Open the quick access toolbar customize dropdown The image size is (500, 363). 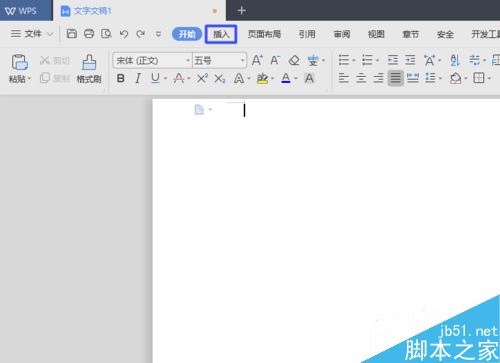pos(159,34)
